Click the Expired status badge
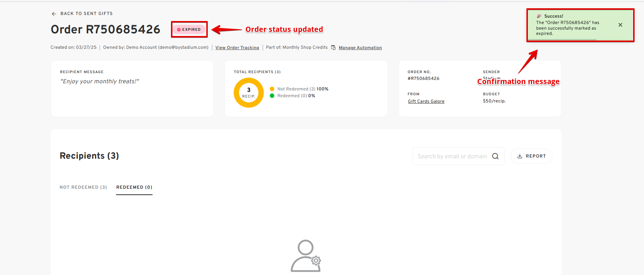The image size is (644, 275). (x=189, y=29)
